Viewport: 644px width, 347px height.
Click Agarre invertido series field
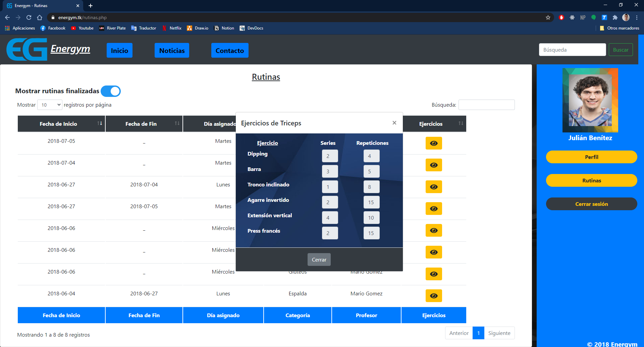pos(330,202)
